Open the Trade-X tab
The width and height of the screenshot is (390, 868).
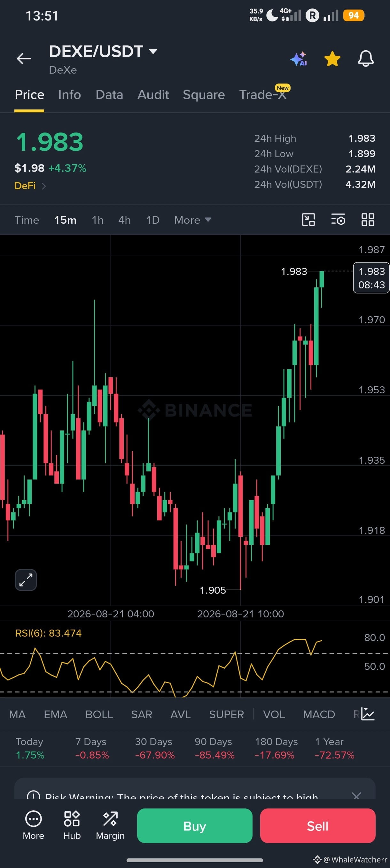(x=263, y=95)
